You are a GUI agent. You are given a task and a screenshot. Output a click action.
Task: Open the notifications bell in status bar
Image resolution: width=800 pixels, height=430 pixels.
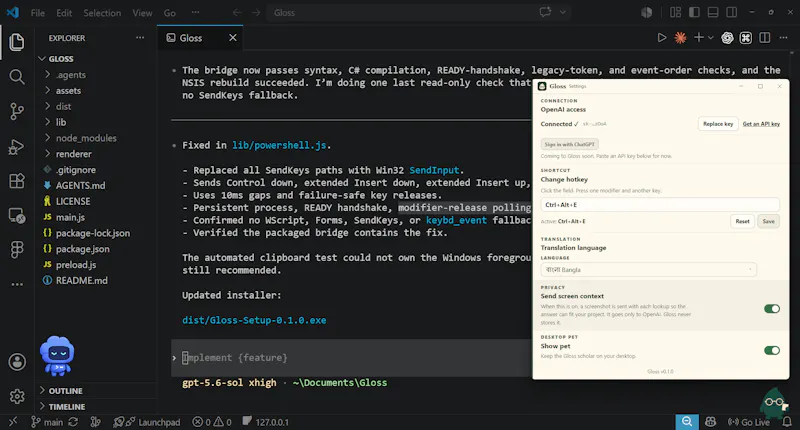(x=787, y=422)
